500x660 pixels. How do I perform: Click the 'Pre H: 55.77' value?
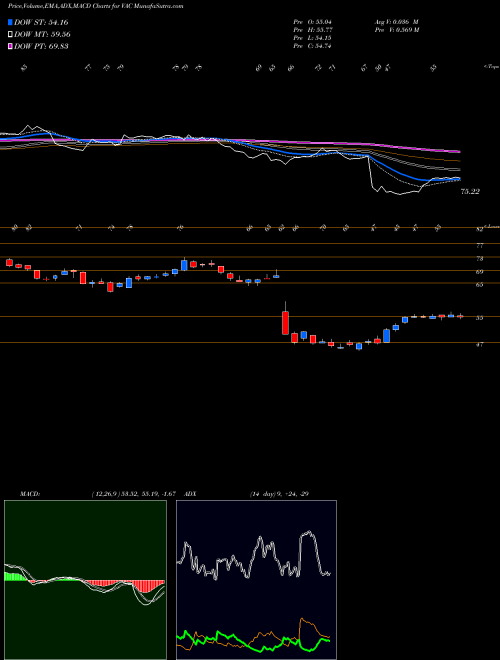313,30
